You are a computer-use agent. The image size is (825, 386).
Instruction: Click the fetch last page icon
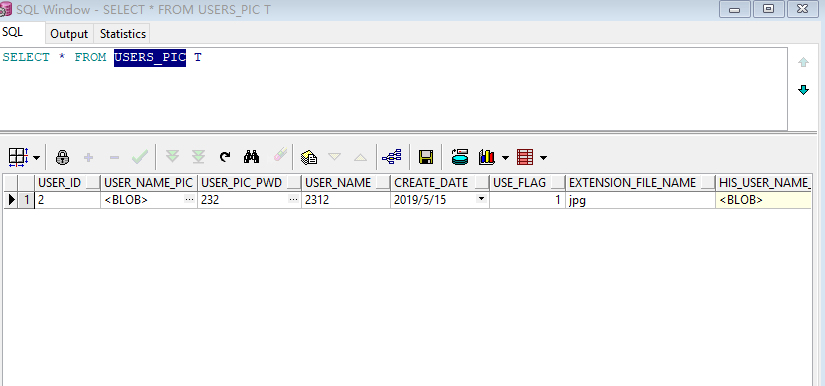(198, 157)
